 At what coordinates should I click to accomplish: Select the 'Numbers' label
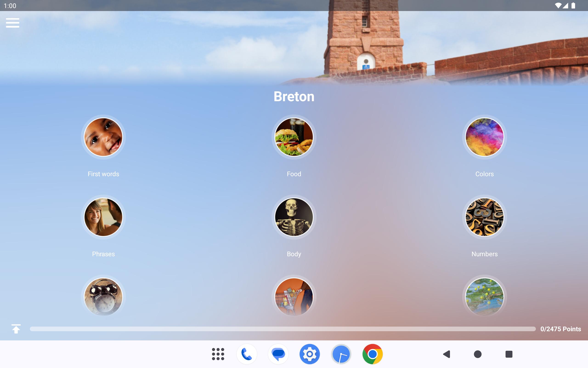tap(484, 254)
